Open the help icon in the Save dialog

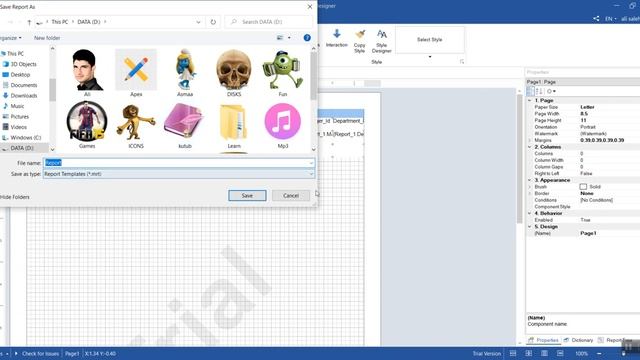(x=307, y=38)
